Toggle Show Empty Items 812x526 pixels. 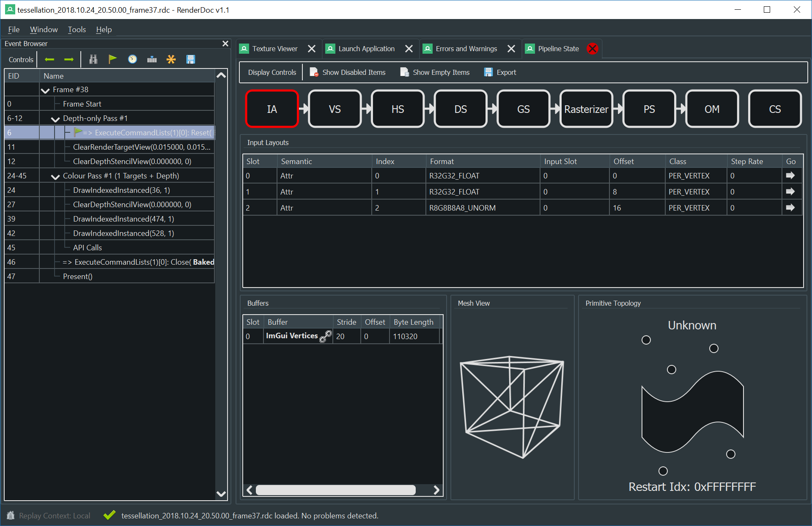[x=434, y=72]
